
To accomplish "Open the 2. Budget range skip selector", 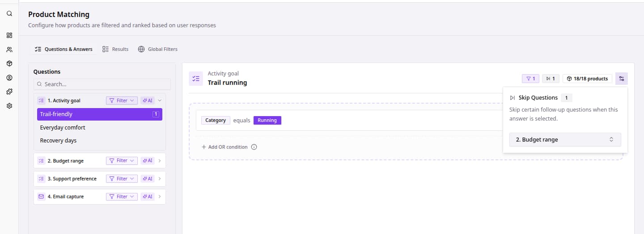I will click(565, 139).
